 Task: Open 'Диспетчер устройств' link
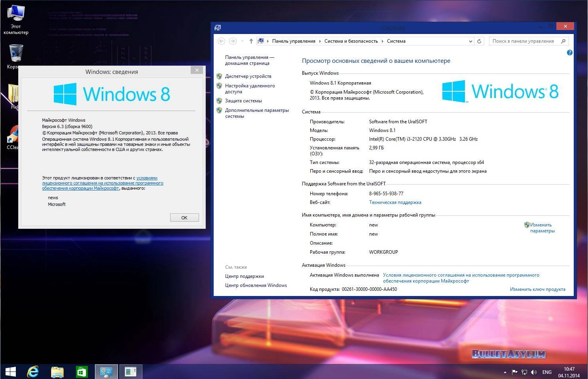248,76
